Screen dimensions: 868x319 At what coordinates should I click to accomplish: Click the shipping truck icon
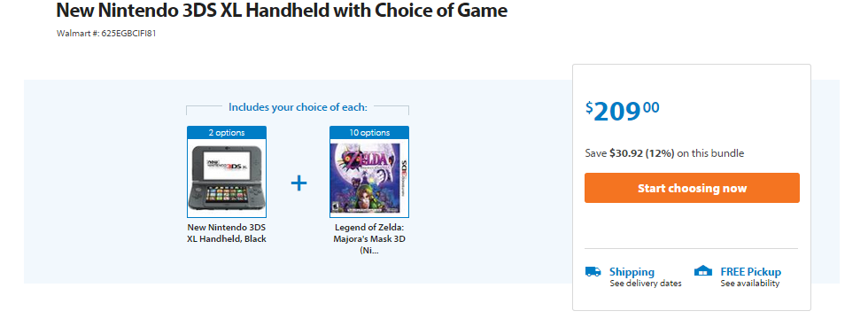point(593,271)
